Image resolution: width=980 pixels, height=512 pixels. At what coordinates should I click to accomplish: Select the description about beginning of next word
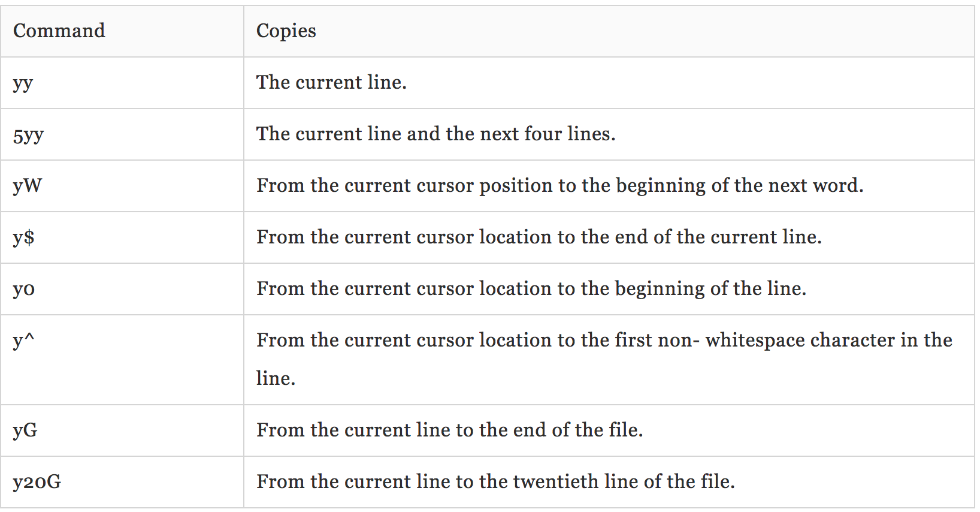(x=559, y=185)
